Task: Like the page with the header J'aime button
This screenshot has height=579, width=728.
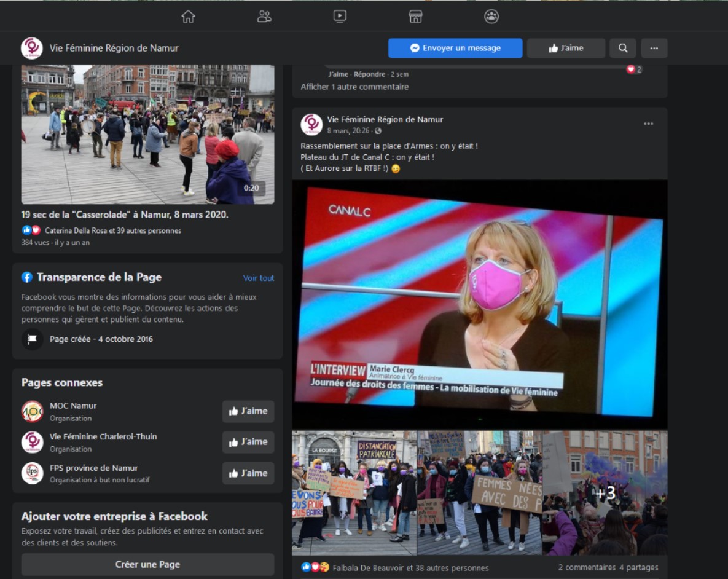Action: 566,48
